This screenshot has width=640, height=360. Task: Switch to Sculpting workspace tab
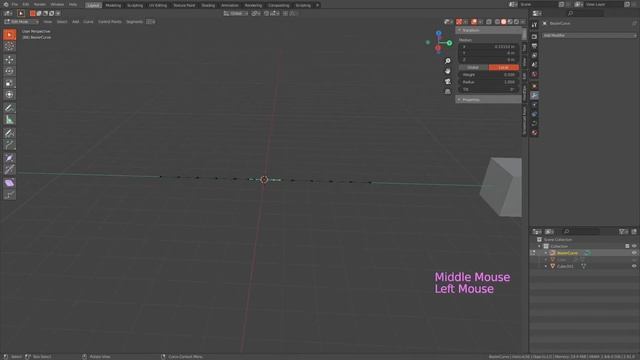click(x=135, y=5)
